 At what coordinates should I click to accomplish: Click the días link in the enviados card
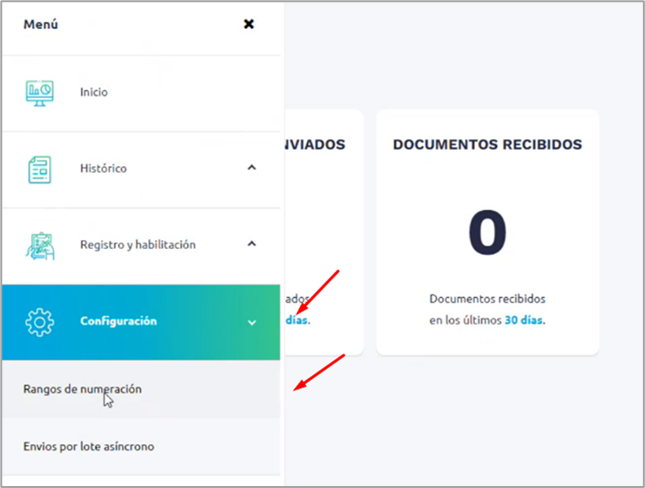(x=298, y=320)
